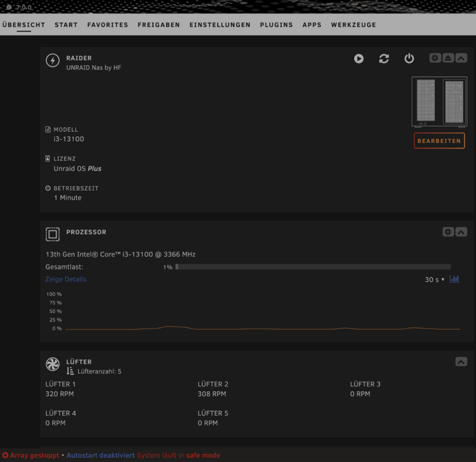Open the Start tab

pyautogui.click(x=66, y=25)
